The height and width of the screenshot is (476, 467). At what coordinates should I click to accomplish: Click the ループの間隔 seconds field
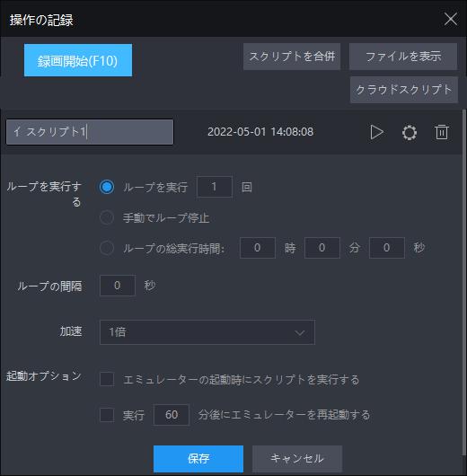tap(118, 286)
